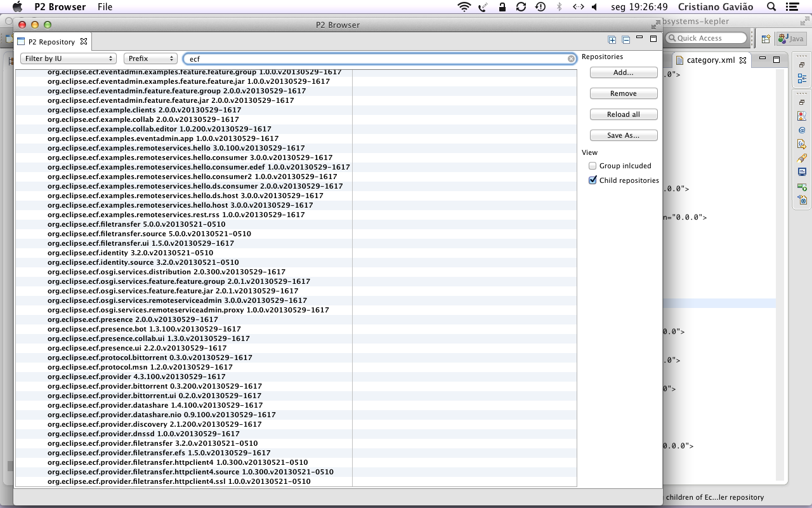Click the volume icon in menu bar
Viewport: 812px width, 508px height.
(x=594, y=7)
